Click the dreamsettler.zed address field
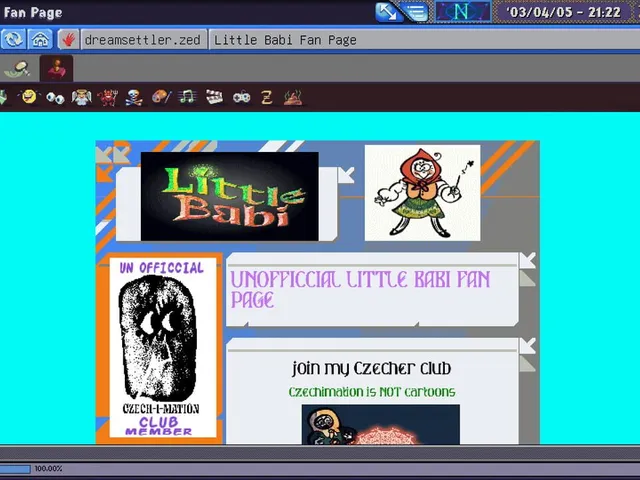640x480 pixels. point(144,40)
